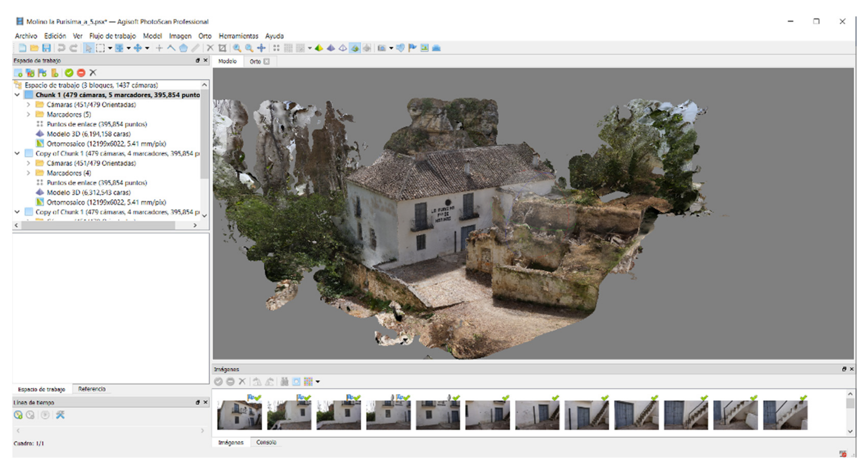
Task: Click the wireframe model view icon
Action: tap(343, 48)
